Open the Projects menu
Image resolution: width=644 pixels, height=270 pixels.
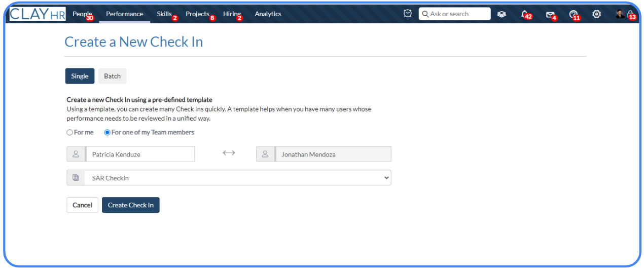point(197,14)
